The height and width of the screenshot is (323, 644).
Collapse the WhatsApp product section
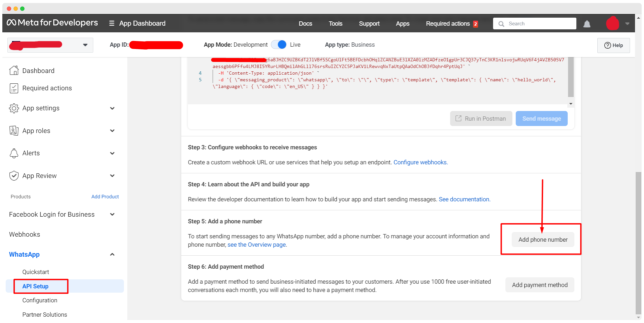[x=112, y=254]
